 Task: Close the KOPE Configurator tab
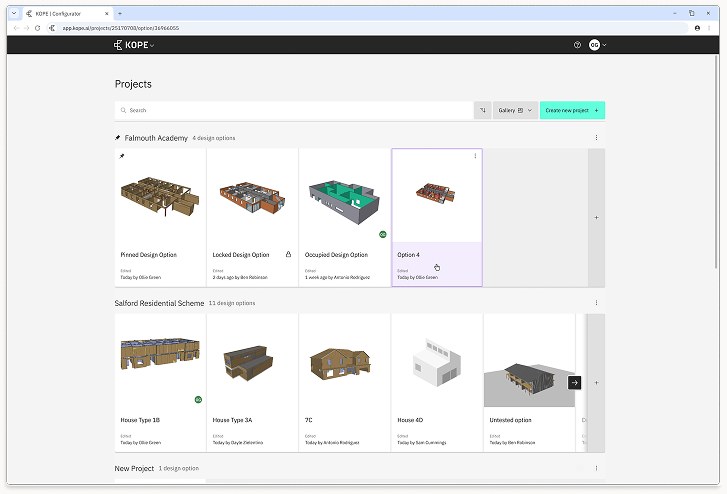(107, 14)
